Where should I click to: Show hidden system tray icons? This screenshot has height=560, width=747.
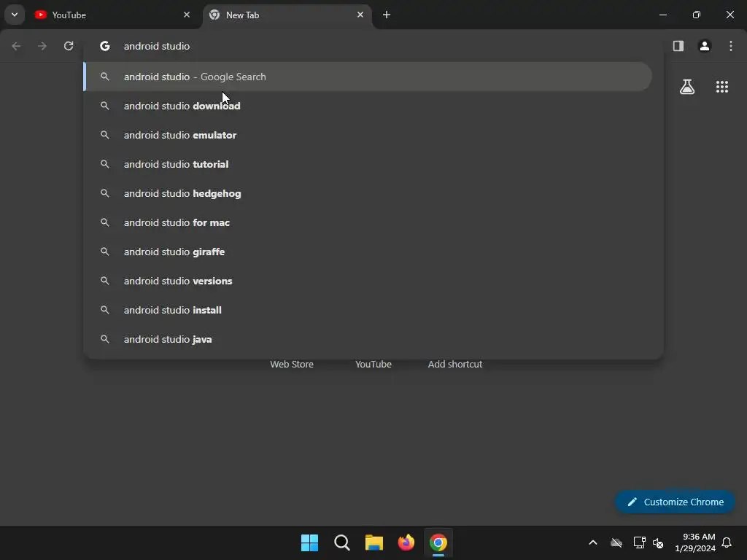coord(593,542)
